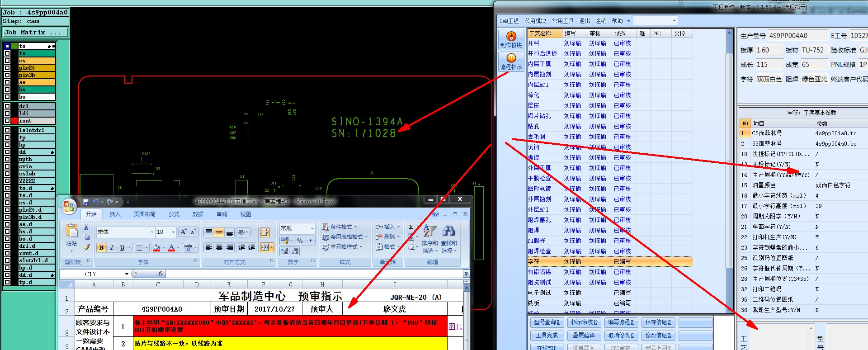This screenshot has height=350, width=868.
Task: Click the red font color A swatch
Action: click(171, 247)
